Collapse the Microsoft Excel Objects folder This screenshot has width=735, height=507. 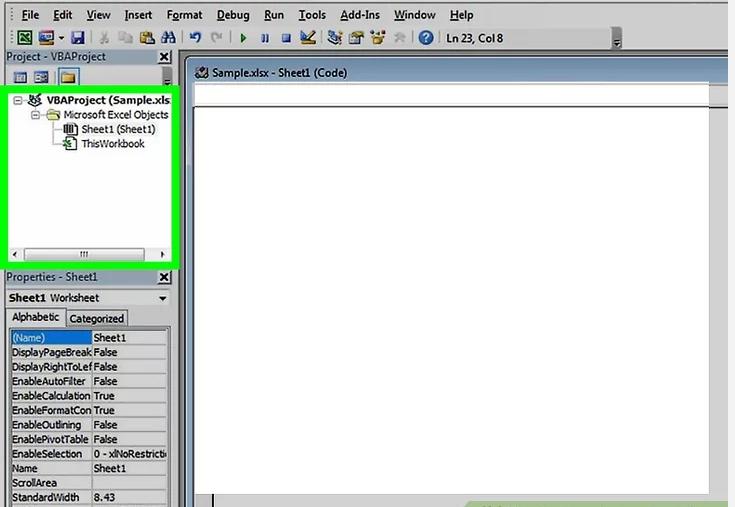tap(35, 115)
